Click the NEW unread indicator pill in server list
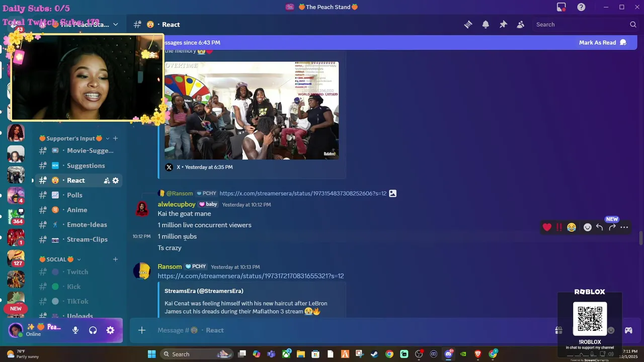The width and height of the screenshot is (644, 362). [x=16, y=309]
